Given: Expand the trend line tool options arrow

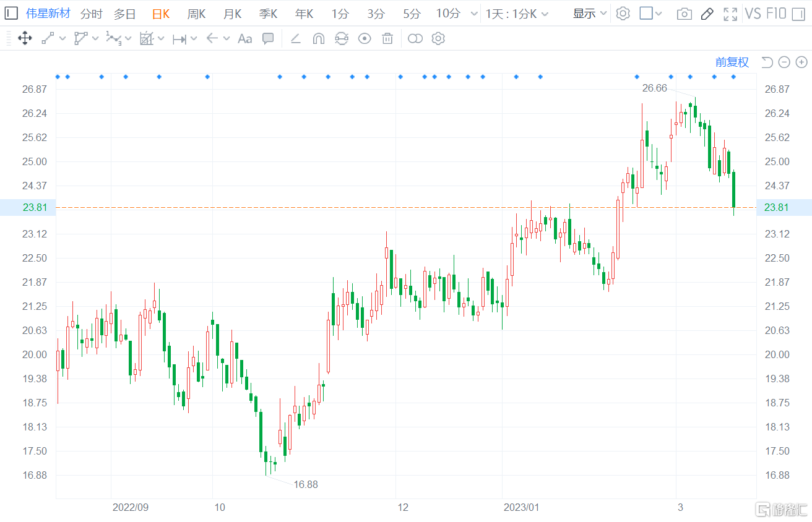Looking at the screenshot, I should (63, 38).
